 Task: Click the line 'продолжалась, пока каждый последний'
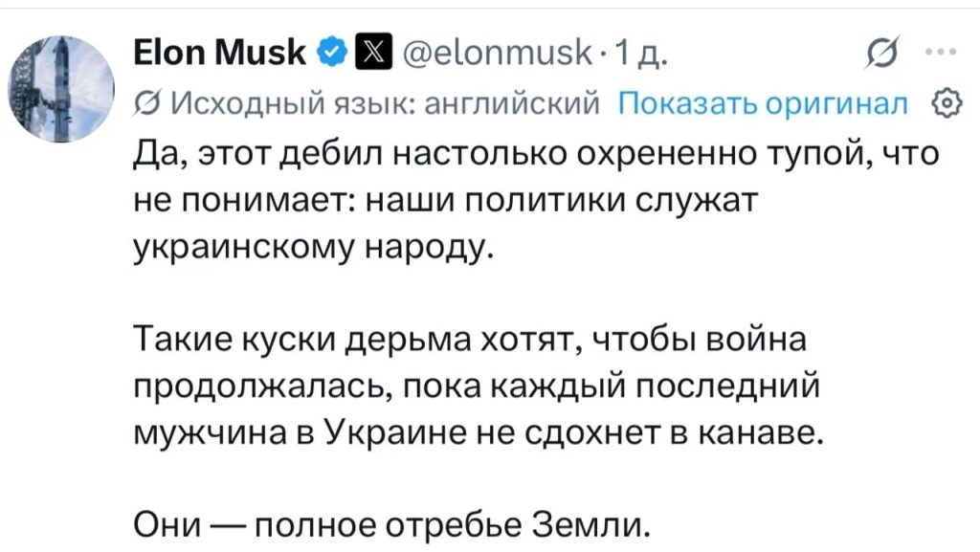(x=477, y=387)
